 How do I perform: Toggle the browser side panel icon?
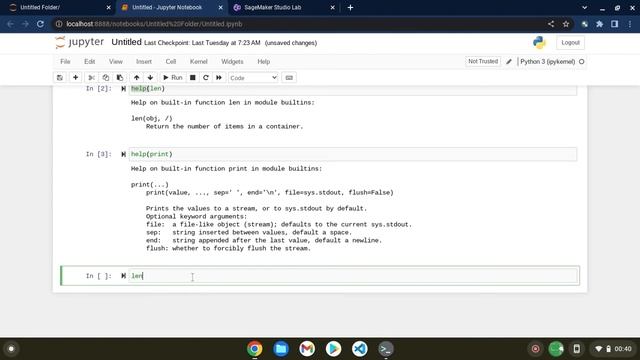click(x=614, y=24)
